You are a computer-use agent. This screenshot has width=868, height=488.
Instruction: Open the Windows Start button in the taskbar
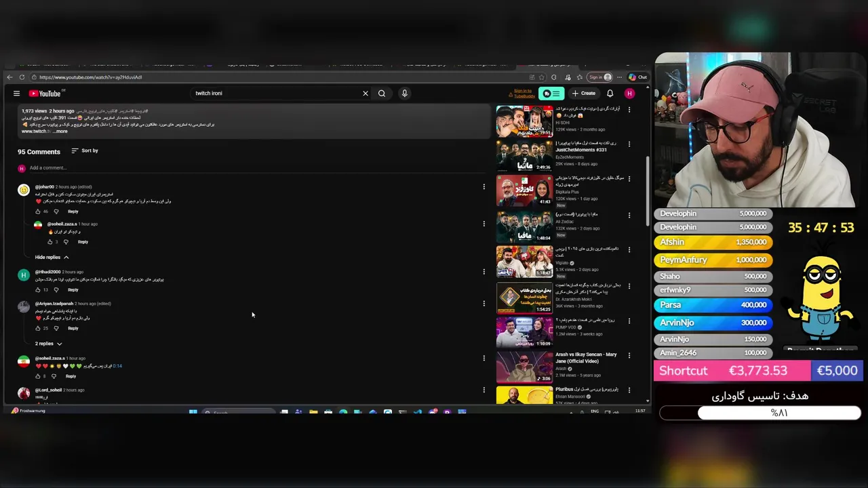pyautogui.click(x=193, y=411)
